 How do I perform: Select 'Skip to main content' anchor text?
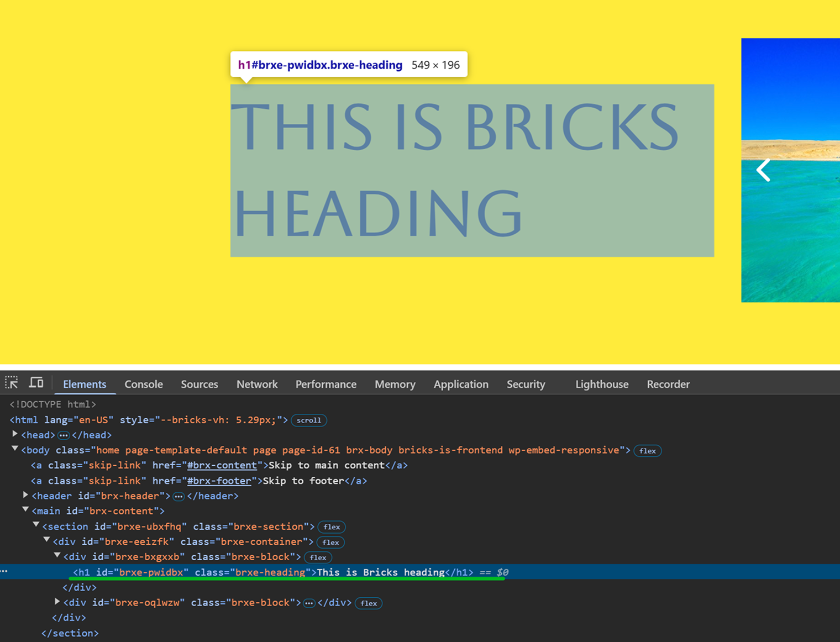pos(327,465)
